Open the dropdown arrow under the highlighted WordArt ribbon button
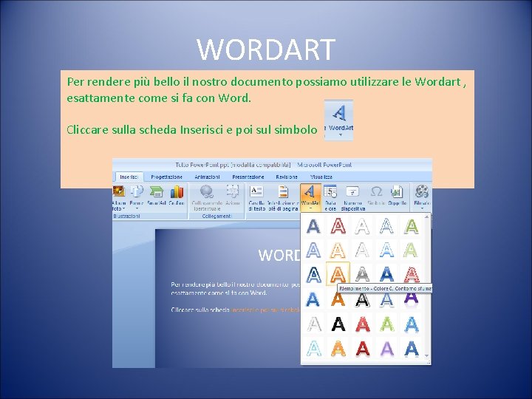The image size is (532, 399). tap(310, 208)
